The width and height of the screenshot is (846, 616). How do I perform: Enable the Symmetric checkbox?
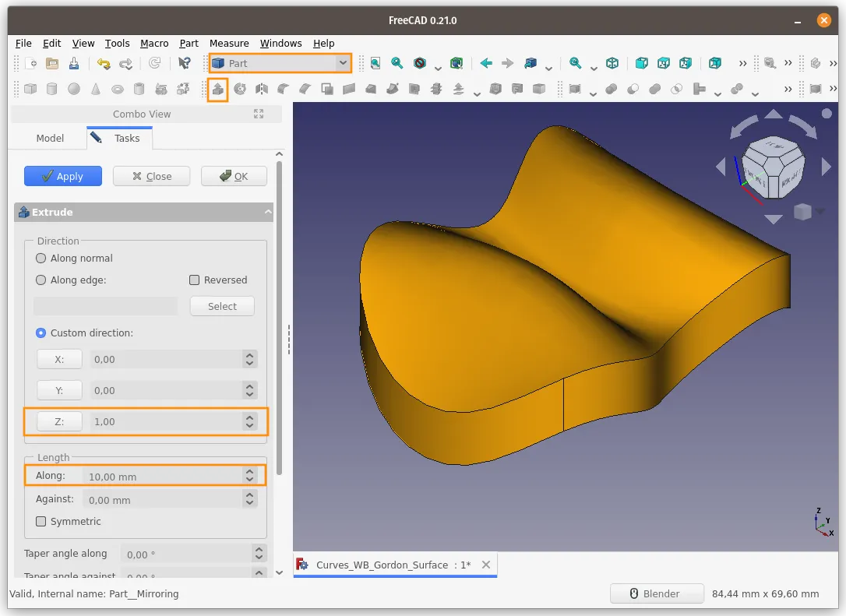[69, 522]
